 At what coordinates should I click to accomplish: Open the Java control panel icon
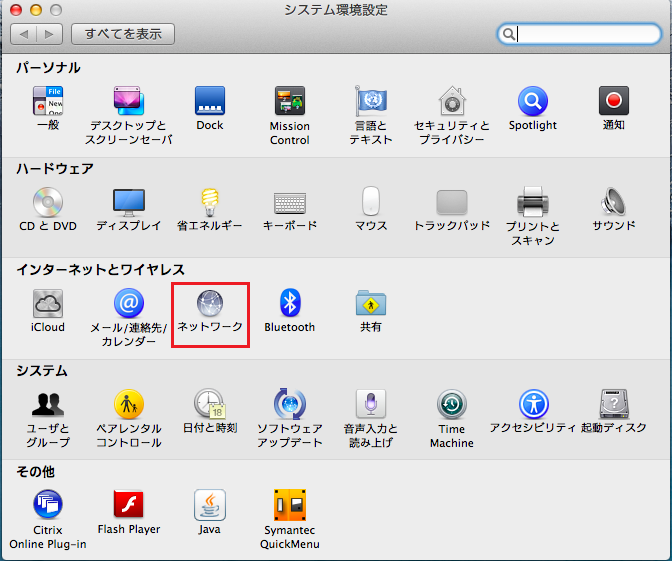tap(210, 505)
